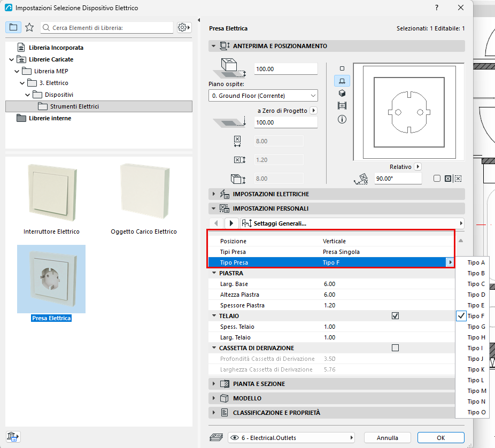Open the Piano ospite floor dropdown
495x448 pixels.
coord(263,96)
